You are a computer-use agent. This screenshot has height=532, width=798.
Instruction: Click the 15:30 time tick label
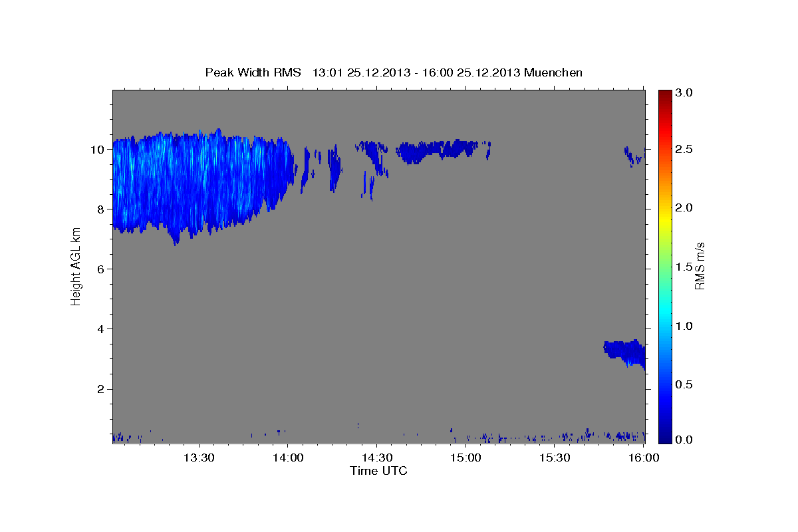pos(555,458)
